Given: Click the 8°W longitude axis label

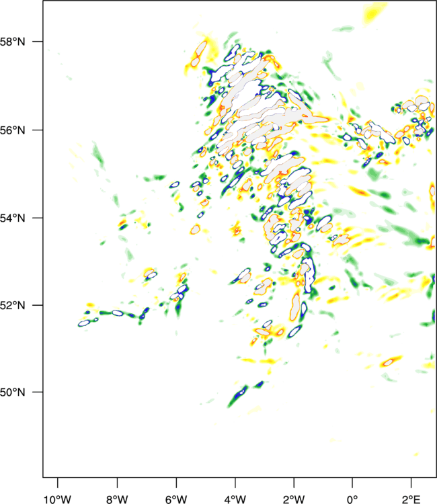Looking at the screenshot, I should pos(117,499).
